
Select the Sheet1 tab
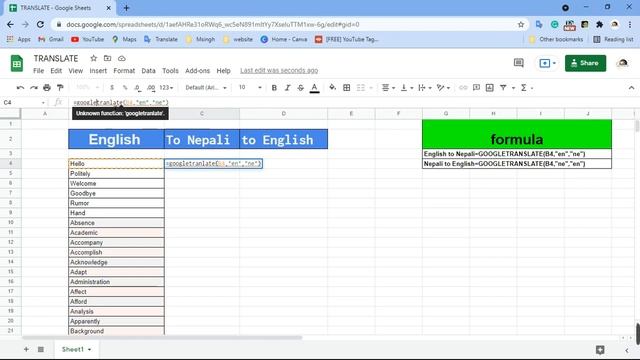coord(76,349)
